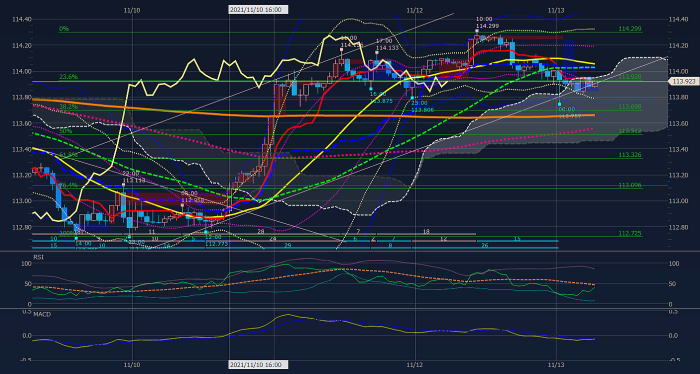Select the thick orange moving average line
Screen dimensions: 700x374
point(312,116)
